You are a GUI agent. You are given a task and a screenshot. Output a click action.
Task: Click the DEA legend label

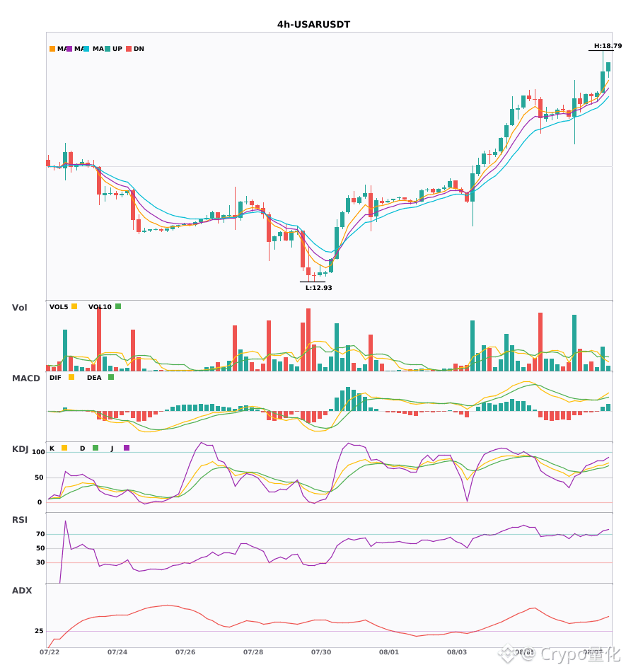[x=94, y=378]
